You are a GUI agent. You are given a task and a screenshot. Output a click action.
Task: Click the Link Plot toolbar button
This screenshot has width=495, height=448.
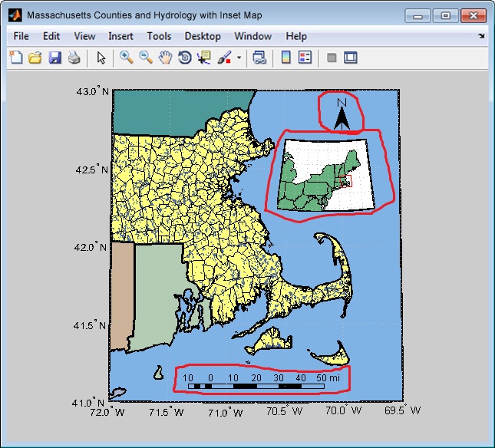click(259, 58)
